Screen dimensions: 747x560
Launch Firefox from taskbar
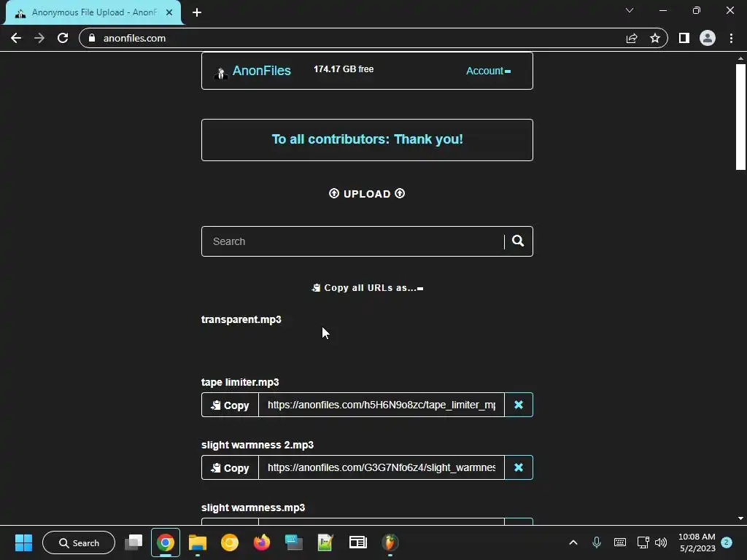262,542
